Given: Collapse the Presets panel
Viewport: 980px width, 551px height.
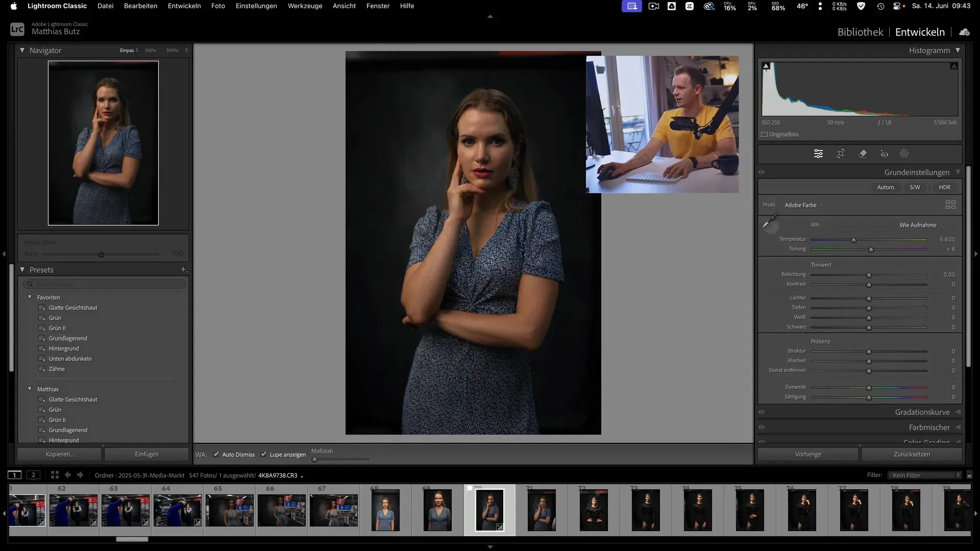Looking at the screenshot, I should pyautogui.click(x=22, y=269).
